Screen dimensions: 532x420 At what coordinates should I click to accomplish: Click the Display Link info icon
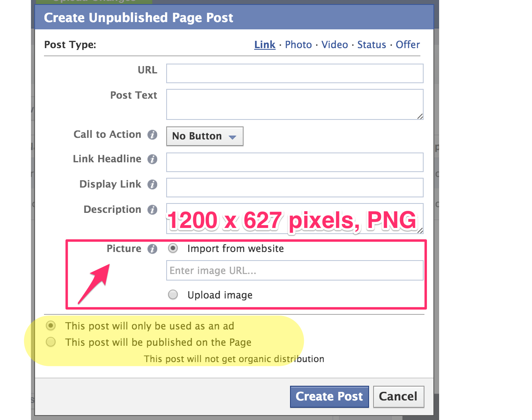152,185
